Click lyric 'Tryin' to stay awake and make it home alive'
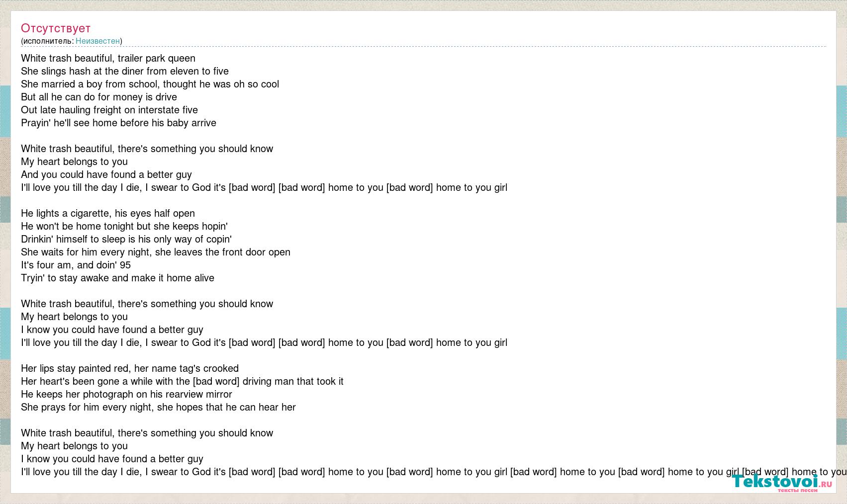 [117, 278]
